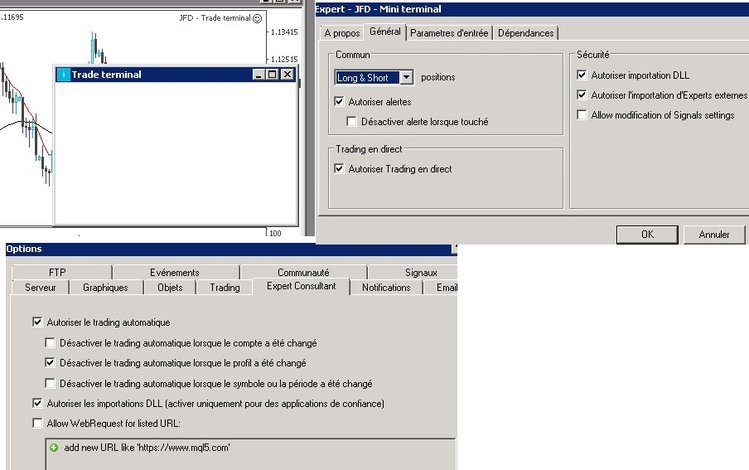Click the 1.12515 price label on chart

point(284,59)
